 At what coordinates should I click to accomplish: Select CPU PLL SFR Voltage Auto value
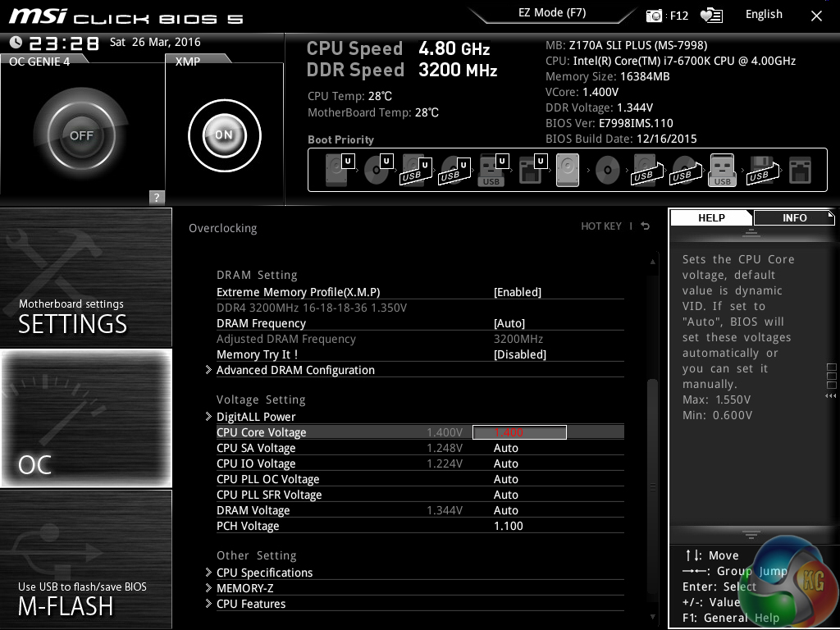[x=505, y=495]
